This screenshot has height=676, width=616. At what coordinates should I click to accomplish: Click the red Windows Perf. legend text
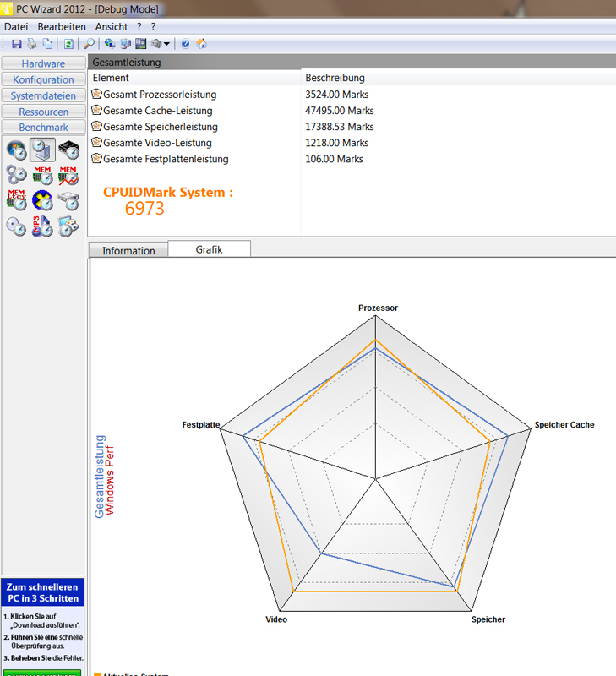coord(110,478)
